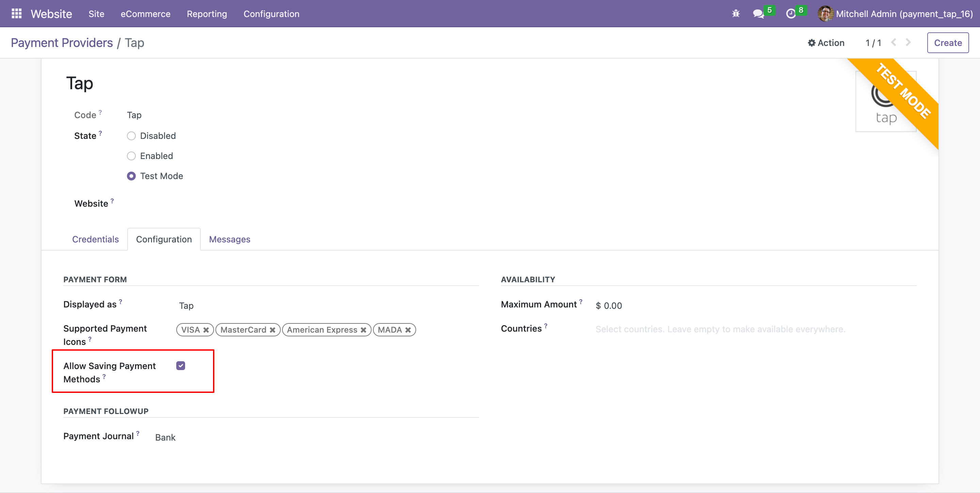
Task: Click the Tap provider logo image
Action: click(886, 101)
